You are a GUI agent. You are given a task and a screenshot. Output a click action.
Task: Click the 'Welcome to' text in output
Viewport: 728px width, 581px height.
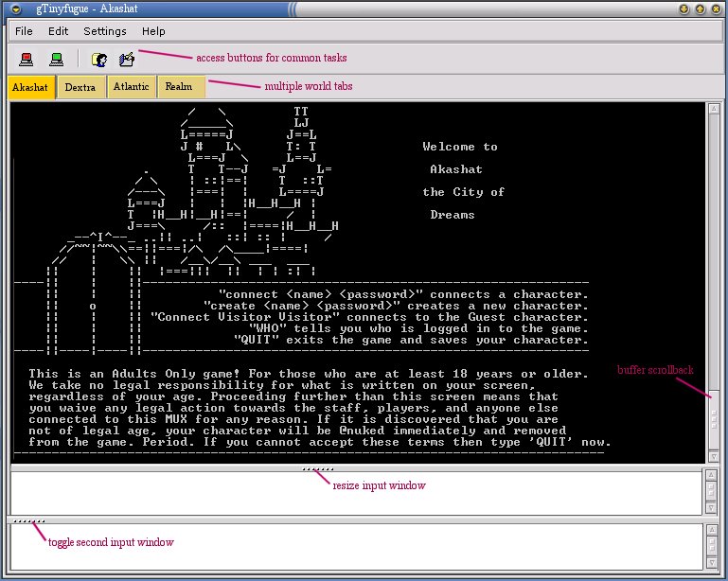[460, 147]
